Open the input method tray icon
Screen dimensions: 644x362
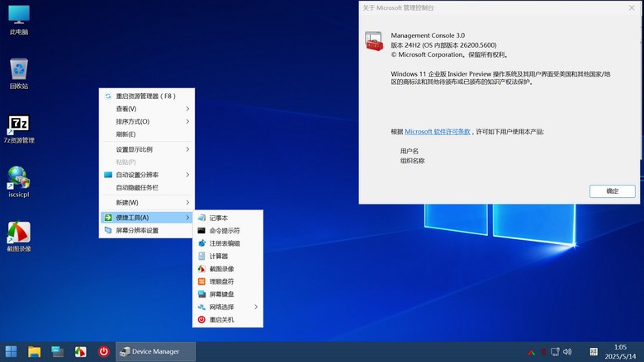click(x=594, y=351)
